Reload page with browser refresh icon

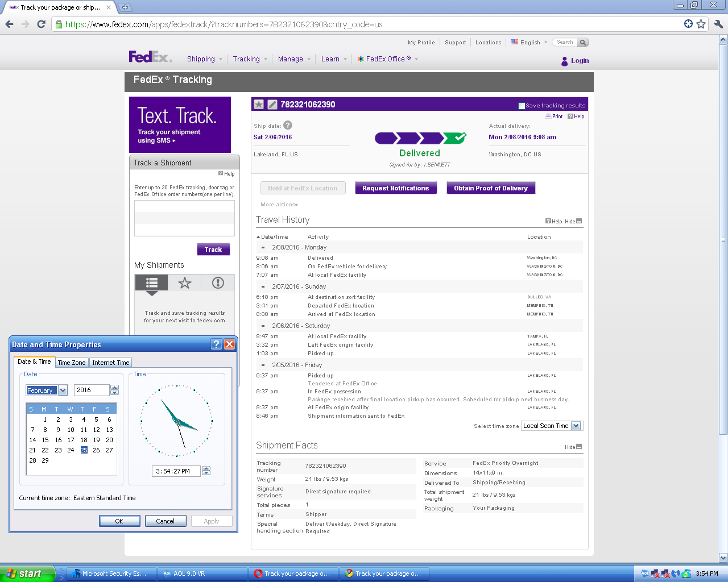click(41, 24)
